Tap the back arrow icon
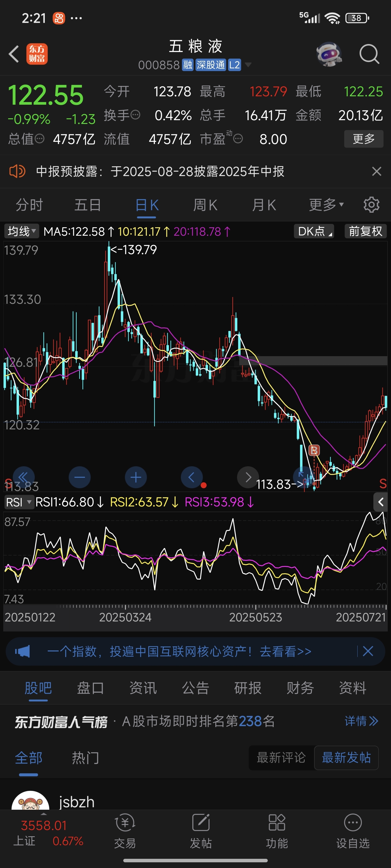This screenshot has height=868, width=391. pos(14,54)
